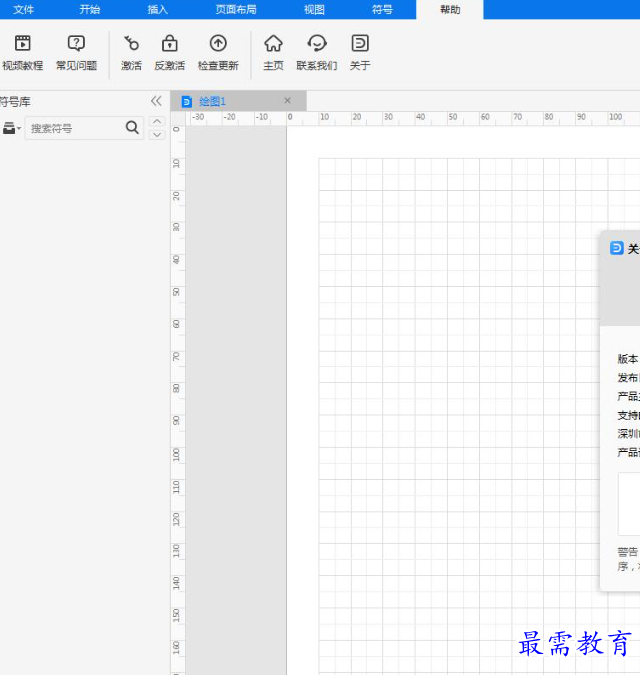
Task: Open the symbol library drawer dropdown
Action: click(11, 128)
